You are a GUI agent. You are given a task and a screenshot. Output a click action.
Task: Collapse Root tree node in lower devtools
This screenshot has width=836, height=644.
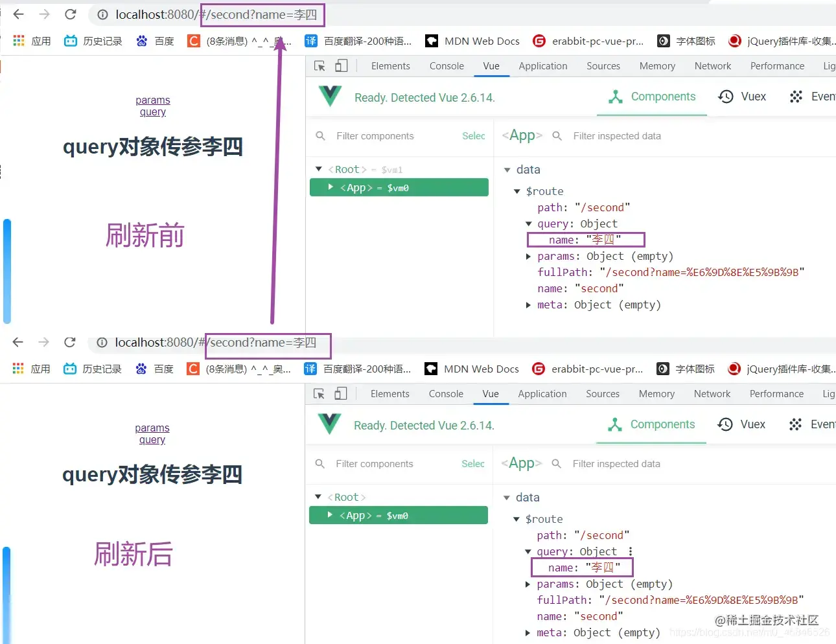(318, 497)
